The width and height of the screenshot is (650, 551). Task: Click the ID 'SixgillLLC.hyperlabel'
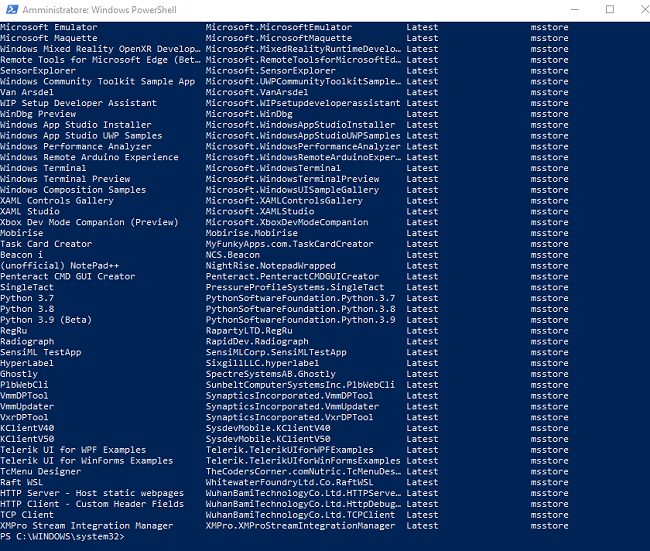click(x=262, y=363)
